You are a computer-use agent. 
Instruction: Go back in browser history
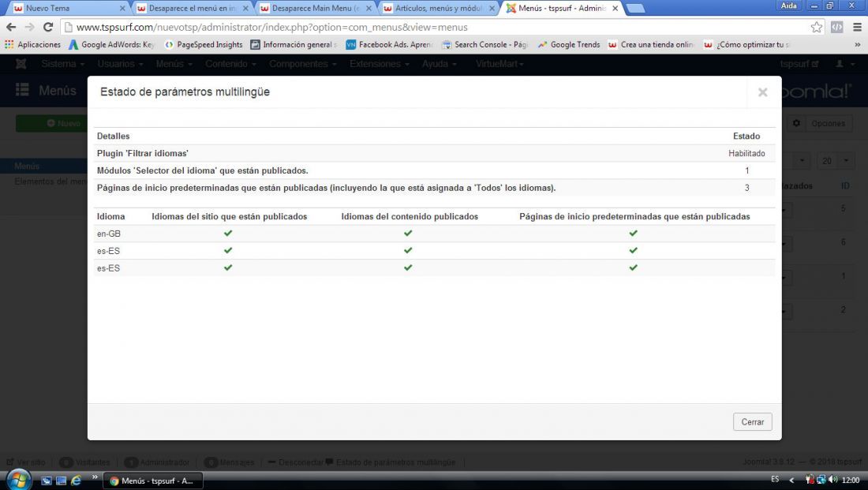click(x=11, y=27)
